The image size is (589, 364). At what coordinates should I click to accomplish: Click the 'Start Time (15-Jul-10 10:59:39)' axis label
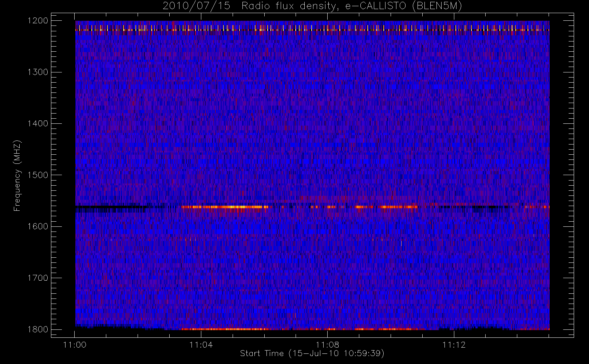click(312, 353)
